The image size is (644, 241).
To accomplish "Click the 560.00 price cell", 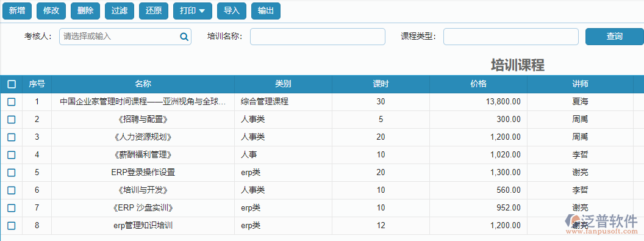I will click(479, 190).
